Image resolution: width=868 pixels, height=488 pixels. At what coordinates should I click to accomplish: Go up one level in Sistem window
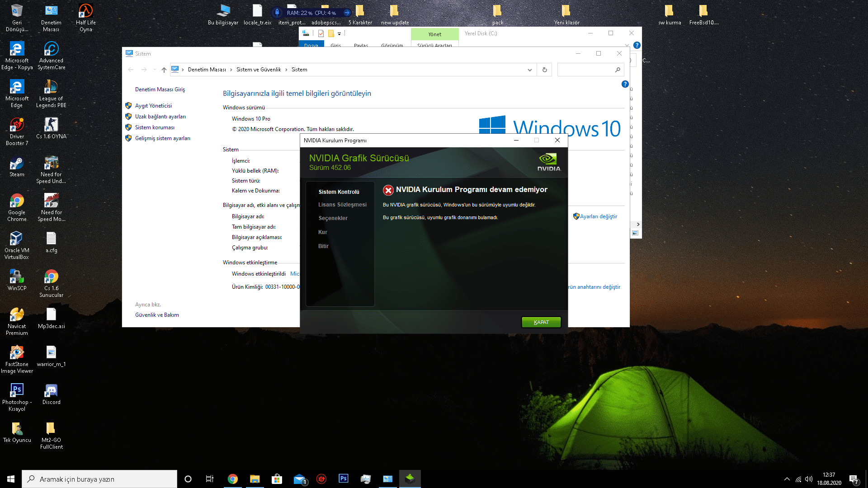[164, 70]
